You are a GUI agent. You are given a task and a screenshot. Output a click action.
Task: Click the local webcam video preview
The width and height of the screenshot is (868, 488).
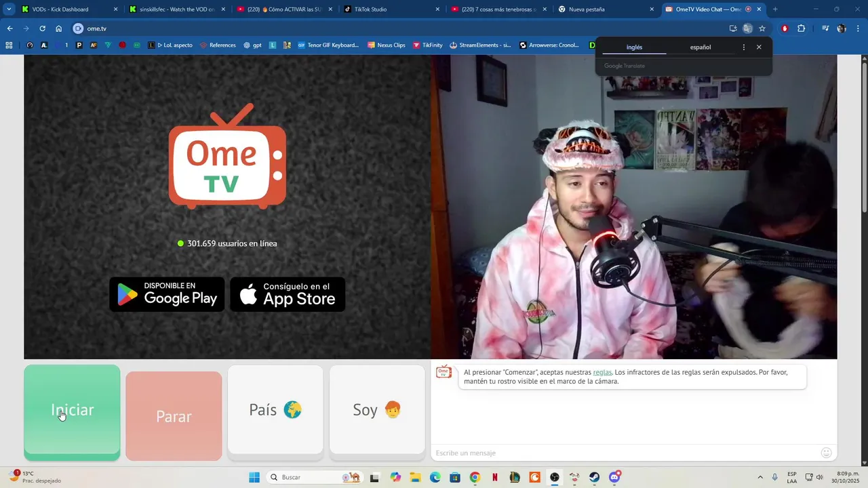[634, 207]
